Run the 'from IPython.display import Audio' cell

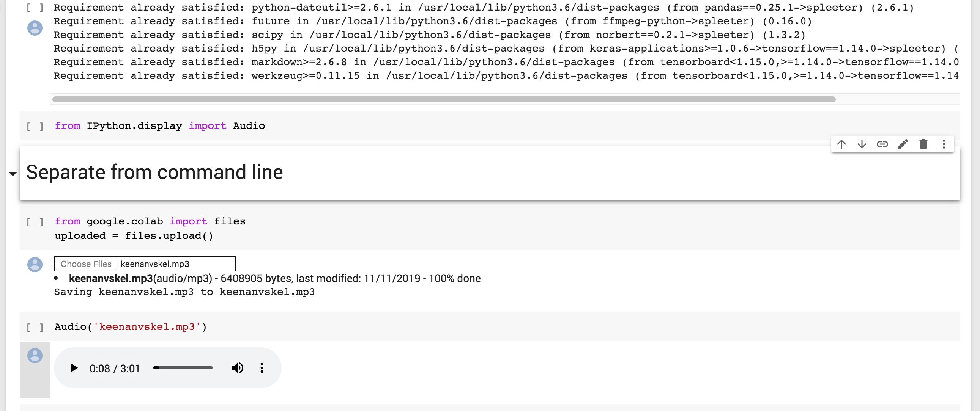pos(35,126)
